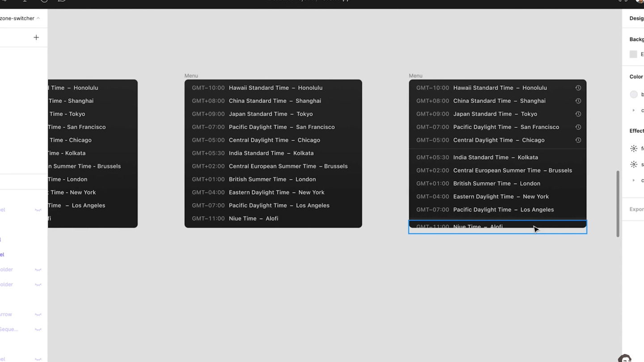Select India Standard Time row in middle Menu

coord(273,153)
